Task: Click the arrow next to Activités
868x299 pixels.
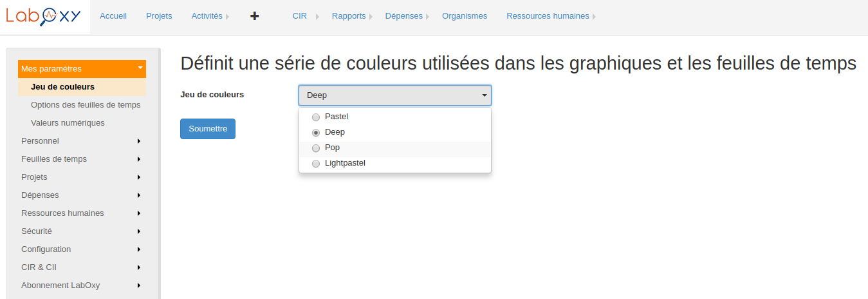Action: 227,17
